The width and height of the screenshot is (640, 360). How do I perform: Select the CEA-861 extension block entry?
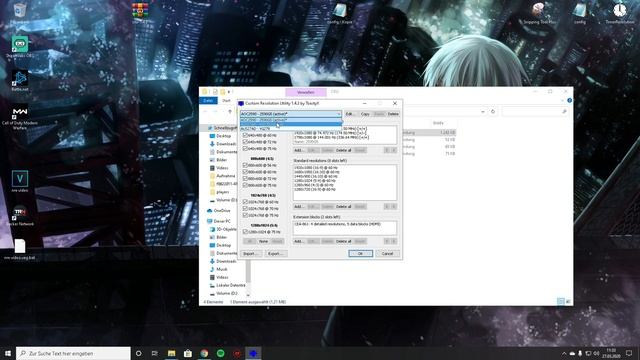tap(338, 224)
